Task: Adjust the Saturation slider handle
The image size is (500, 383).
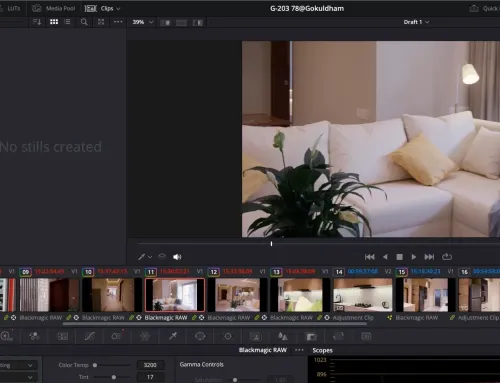Action: coord(235,380)
